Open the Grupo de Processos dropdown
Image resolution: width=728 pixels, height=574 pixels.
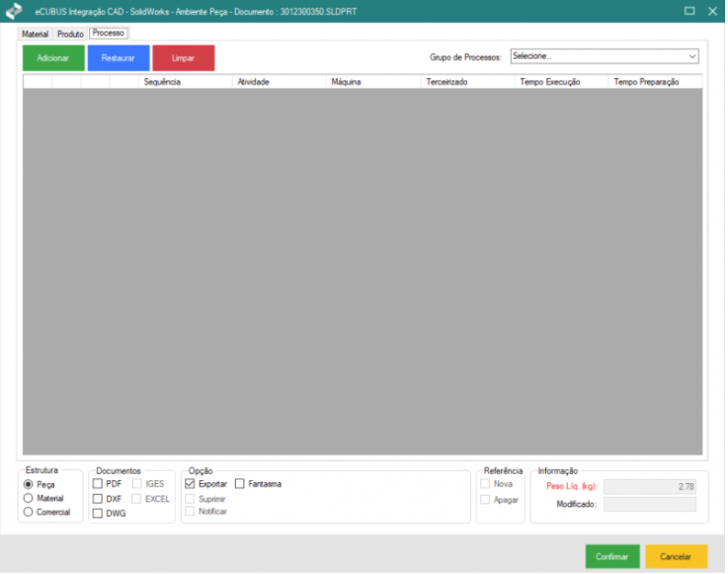(604, 56)
